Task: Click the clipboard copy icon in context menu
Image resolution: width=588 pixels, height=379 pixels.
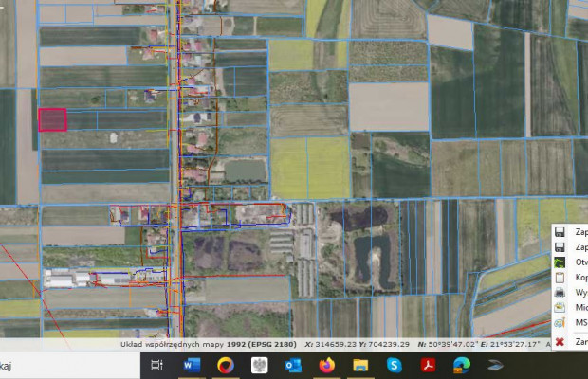Action: 560,278
